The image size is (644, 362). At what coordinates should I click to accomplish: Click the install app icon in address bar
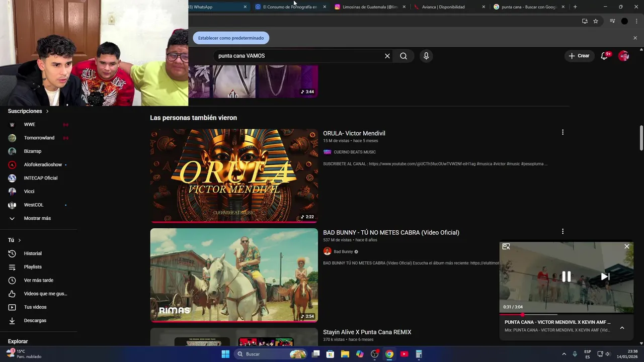coord(585,21)
